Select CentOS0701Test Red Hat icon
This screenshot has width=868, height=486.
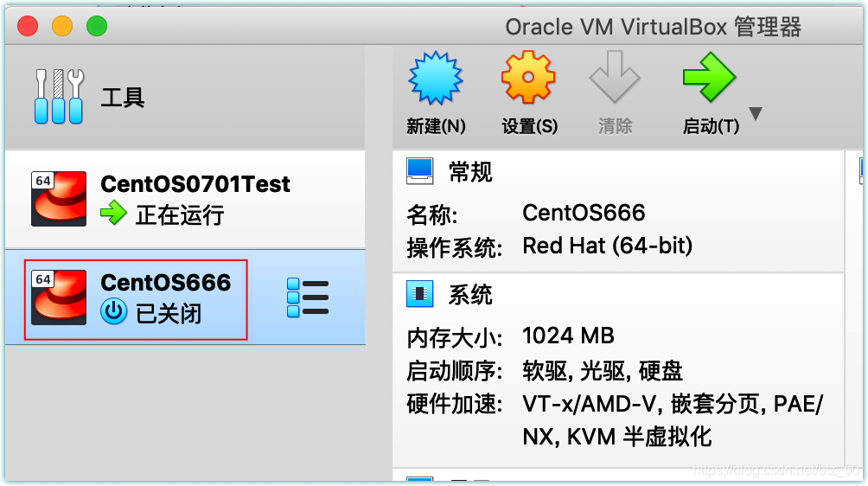pos(59,199)
